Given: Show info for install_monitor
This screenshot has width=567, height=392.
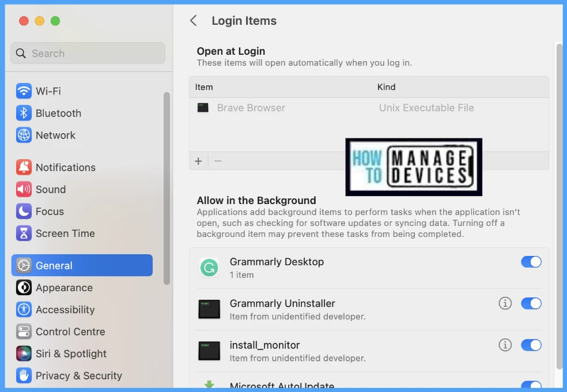Looking at the screenshot, I should 505,345.
